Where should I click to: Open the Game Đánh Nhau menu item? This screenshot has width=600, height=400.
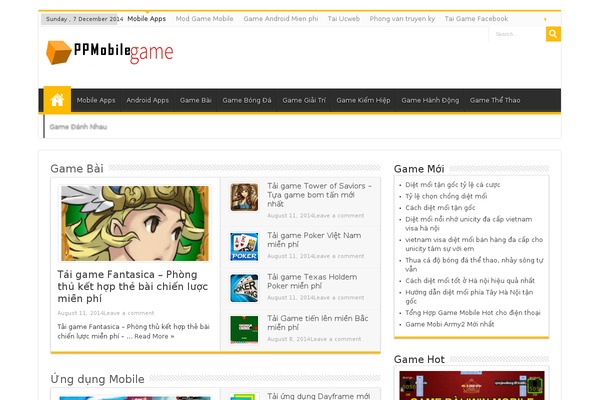coord(78,127)
